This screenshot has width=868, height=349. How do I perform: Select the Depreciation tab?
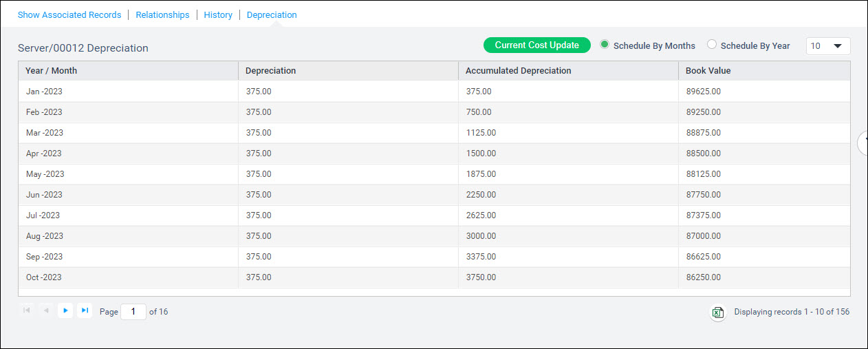pyautogui.click(x=272, y=14)
